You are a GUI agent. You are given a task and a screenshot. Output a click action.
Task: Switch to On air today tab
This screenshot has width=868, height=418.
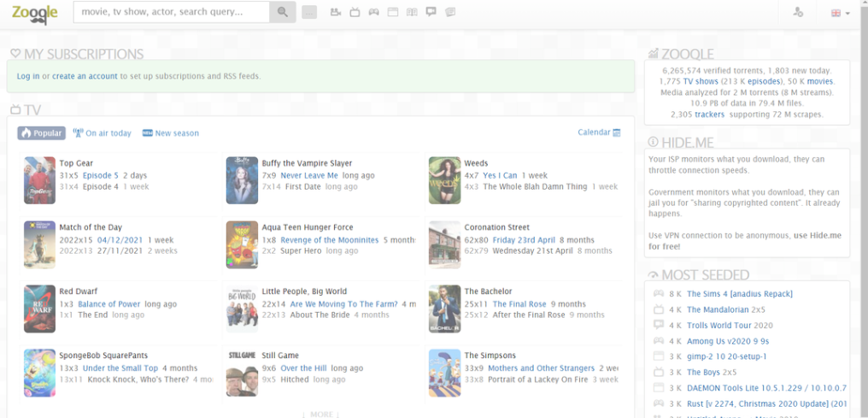coord(102,133)
